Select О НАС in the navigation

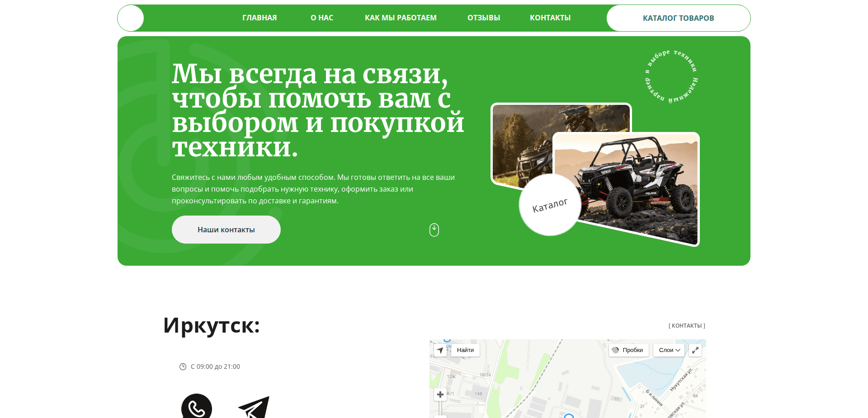click(321, 18)
